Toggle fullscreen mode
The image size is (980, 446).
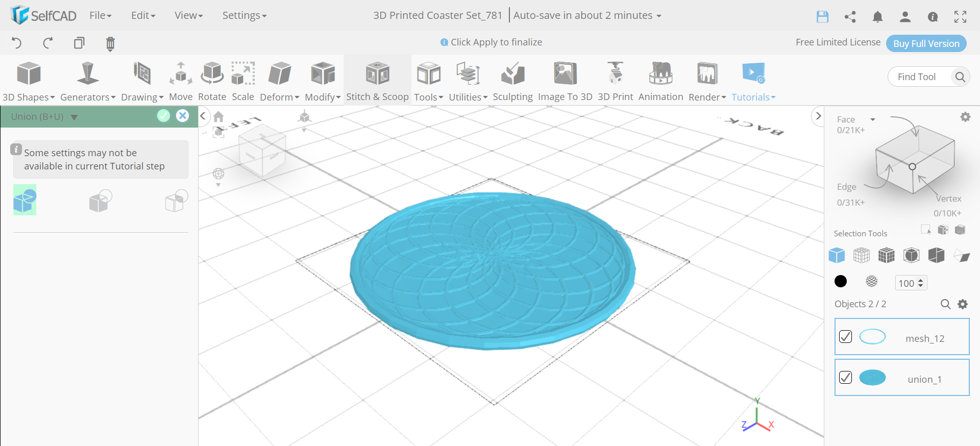(960, 17)
